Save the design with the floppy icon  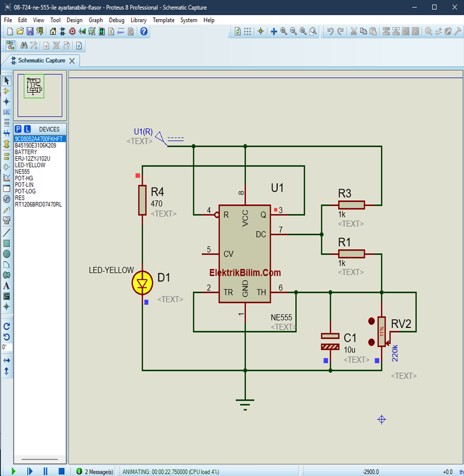[x=30, y=31]
